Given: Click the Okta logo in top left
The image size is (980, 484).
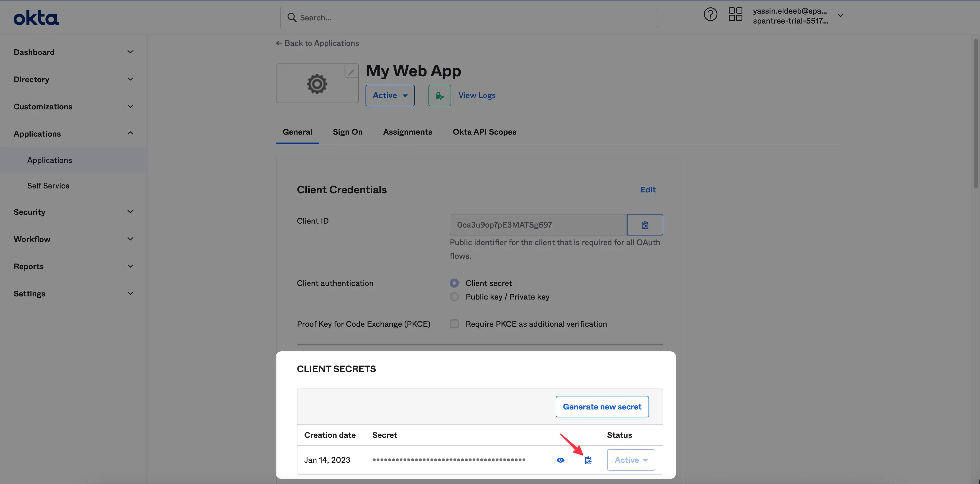Looking at the screenshot, I should point(36,17).
